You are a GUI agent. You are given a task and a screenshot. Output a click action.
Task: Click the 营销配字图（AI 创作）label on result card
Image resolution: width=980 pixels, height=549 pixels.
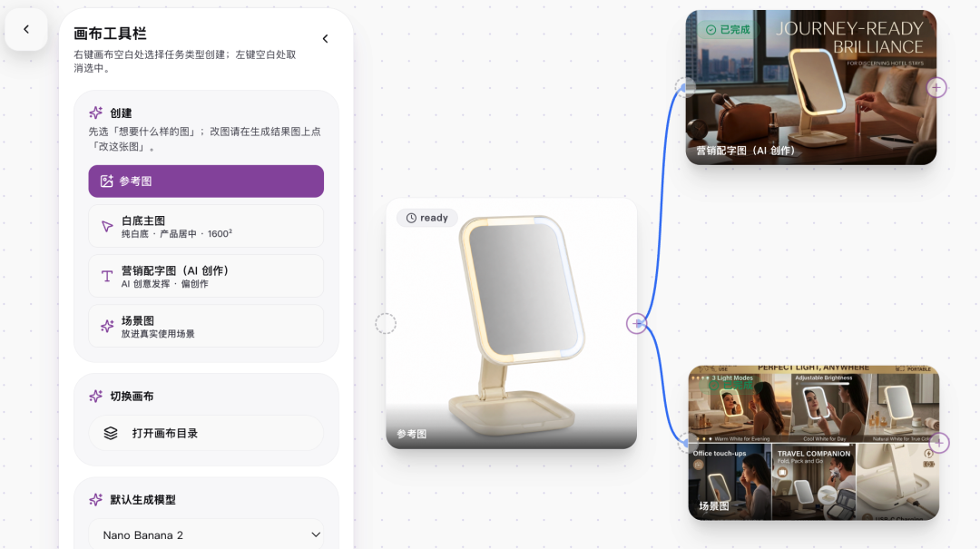tap(746, 151)
